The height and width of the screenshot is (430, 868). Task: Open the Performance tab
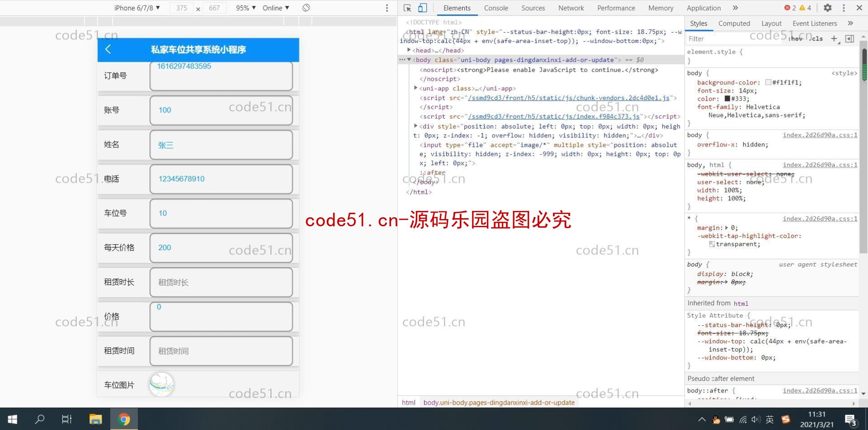tap(616, 8)
